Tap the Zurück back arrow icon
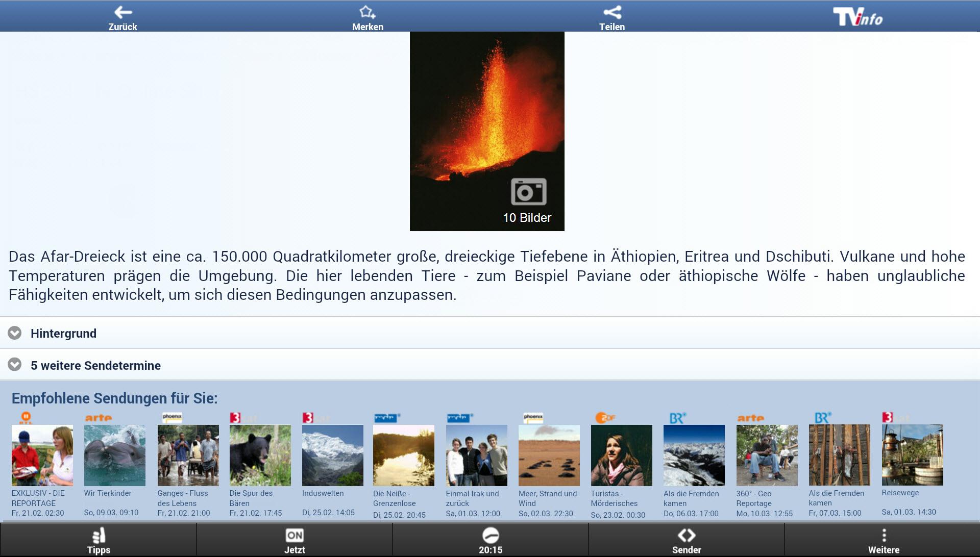Screen dimensions: 980x557 122,12
